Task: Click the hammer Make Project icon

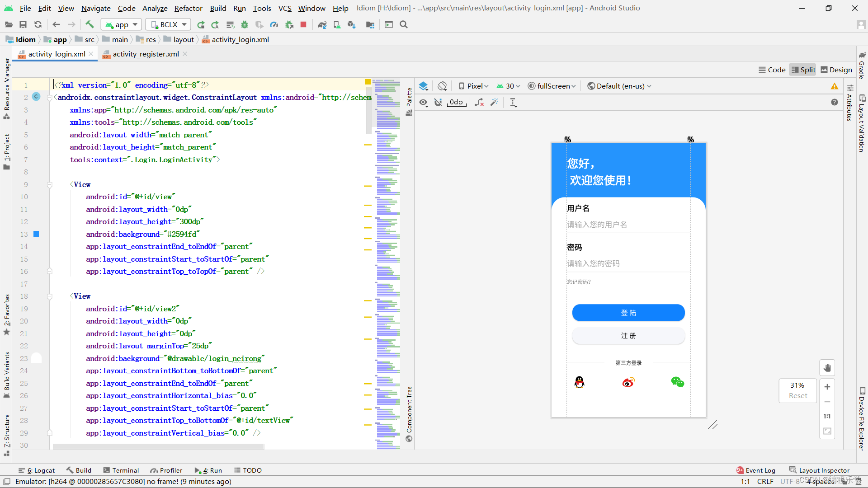Action: point(90,24)
